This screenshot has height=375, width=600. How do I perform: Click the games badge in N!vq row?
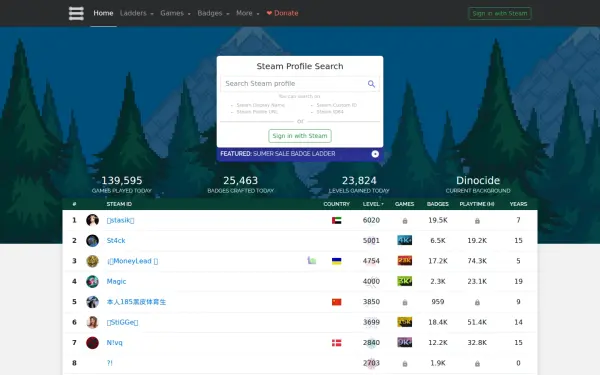tap(404, 342)
